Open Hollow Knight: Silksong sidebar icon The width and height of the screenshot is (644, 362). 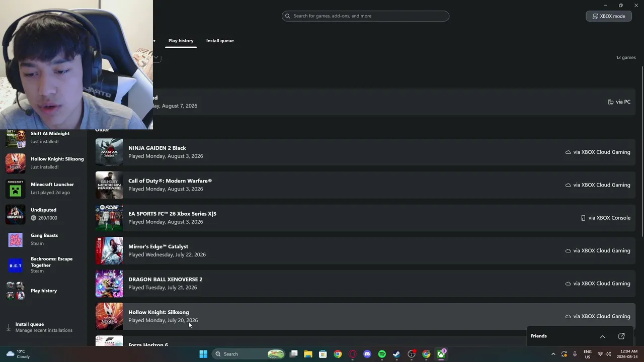(15, 163)
